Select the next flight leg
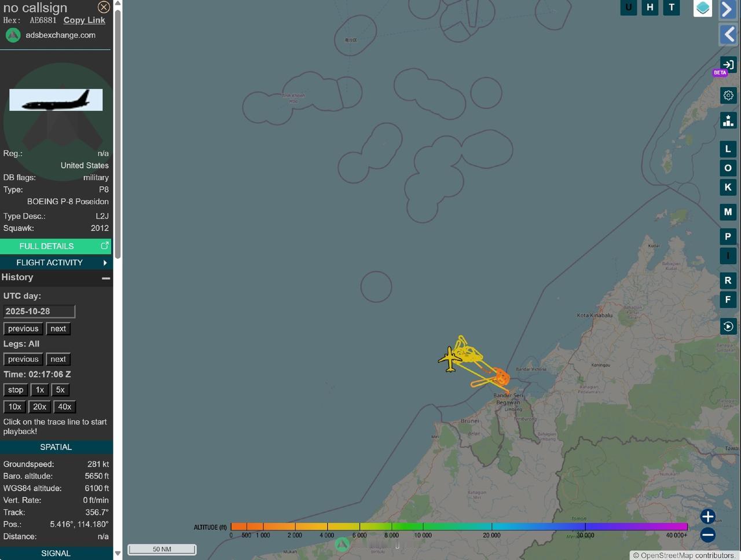 click(x=58, y=360)
